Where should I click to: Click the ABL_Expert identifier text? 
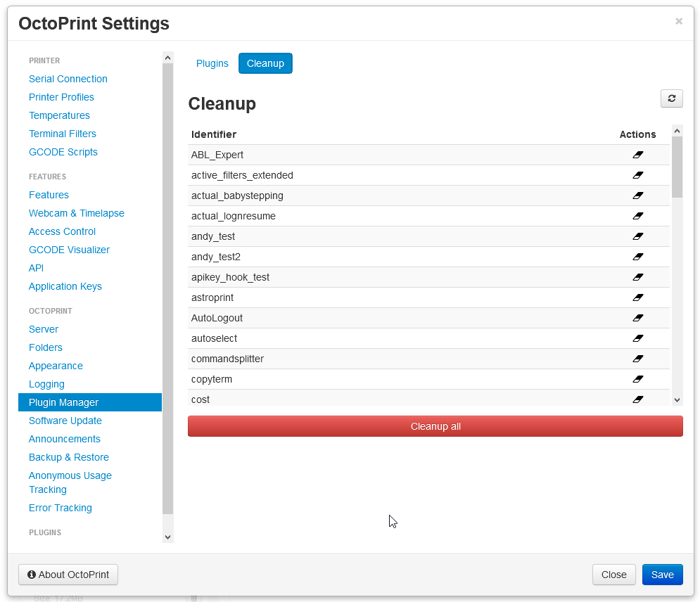click(217, 155)
